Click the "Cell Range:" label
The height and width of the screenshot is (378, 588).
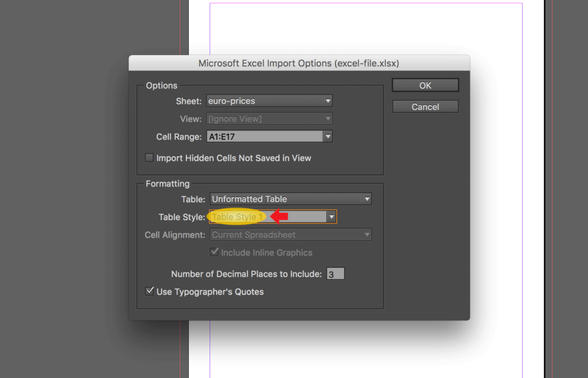pyautogui.click(x=179, y=137)
